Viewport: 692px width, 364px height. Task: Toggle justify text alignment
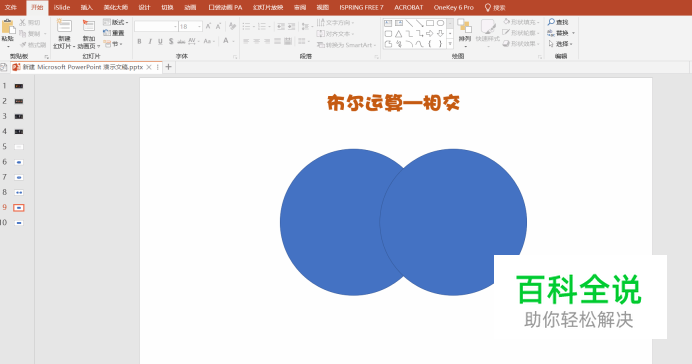(x=277, y=41)
